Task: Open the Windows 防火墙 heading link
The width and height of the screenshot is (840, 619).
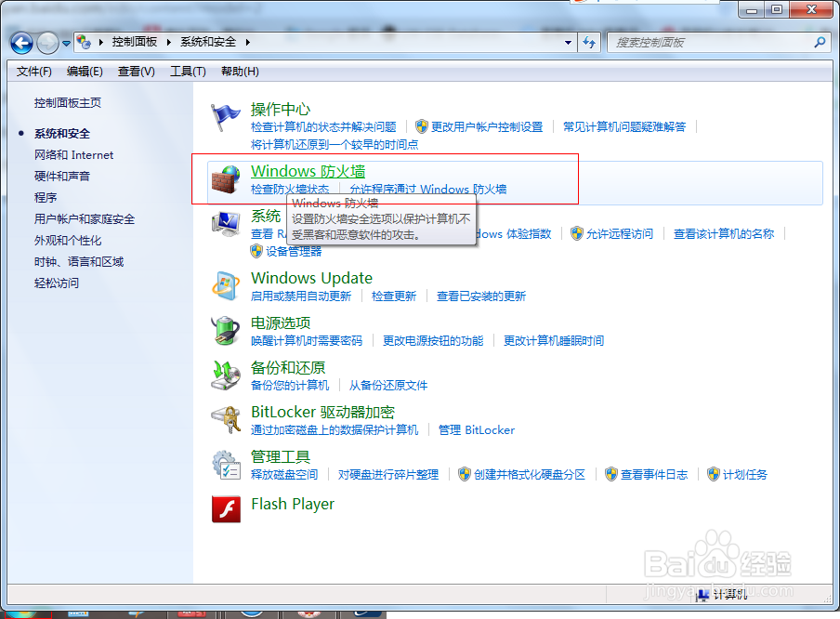Action: pos(308,171)
